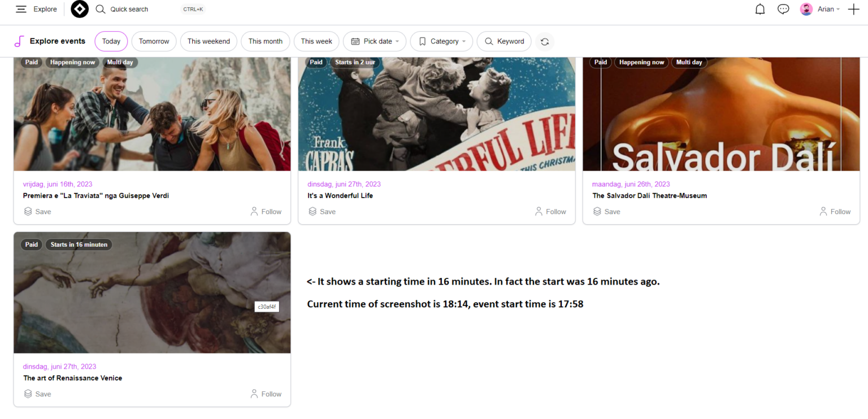Click the refresh filters icon
Image resolution: width=868 pixels, height=419 pixels.
pyautogui.click(x=545, y=41)
